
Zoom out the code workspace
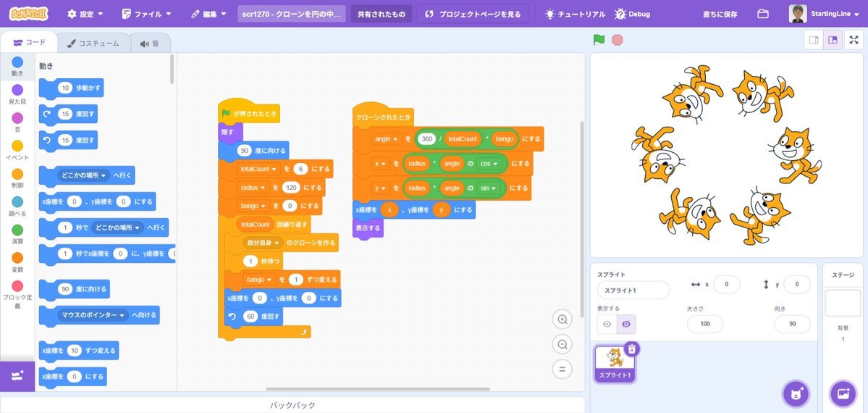[562, 344]
